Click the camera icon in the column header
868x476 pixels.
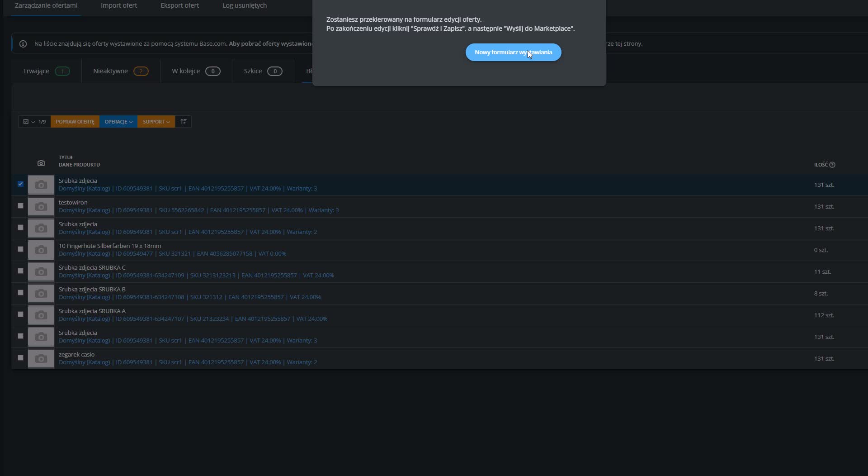(41, 163)
